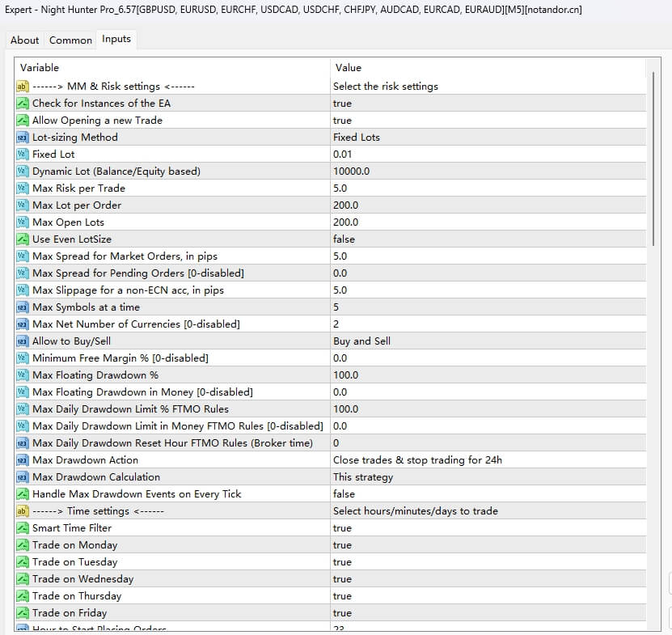Click the icon beside Max Drawdown Calculation
The height and width of the screenshot is (635, 672).
pyautogui.click(x=23, y=477)
